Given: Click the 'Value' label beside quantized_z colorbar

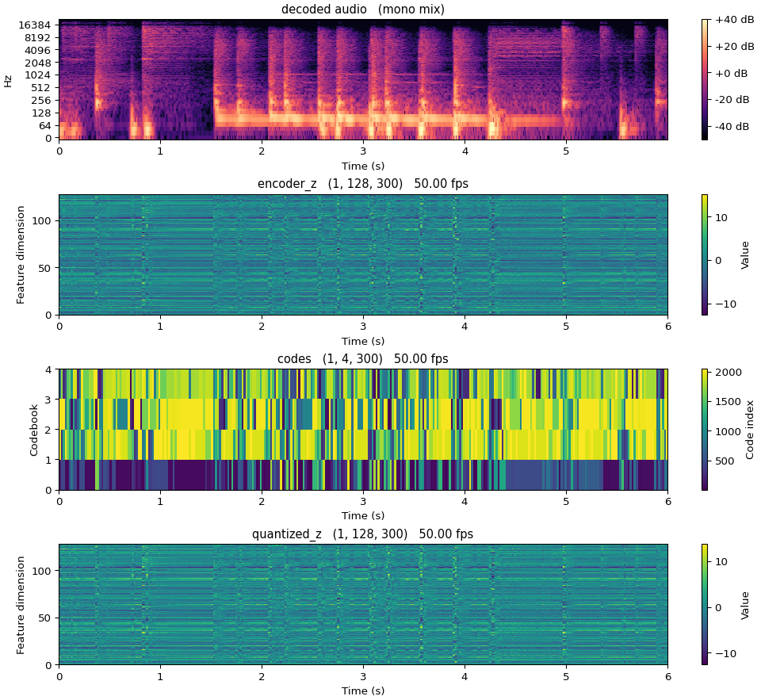Looking at the screenshot, I should pyautogui.click(x=745, y=606).
